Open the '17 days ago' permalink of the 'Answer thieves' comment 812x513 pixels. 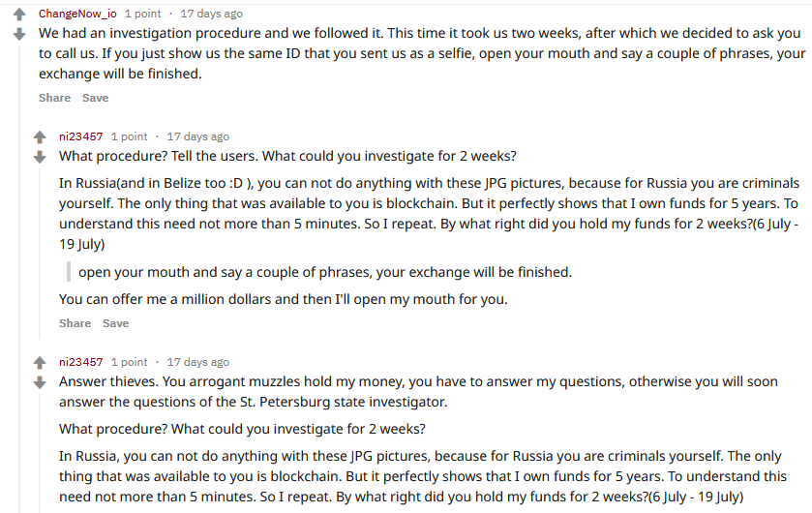coord(197,362)
